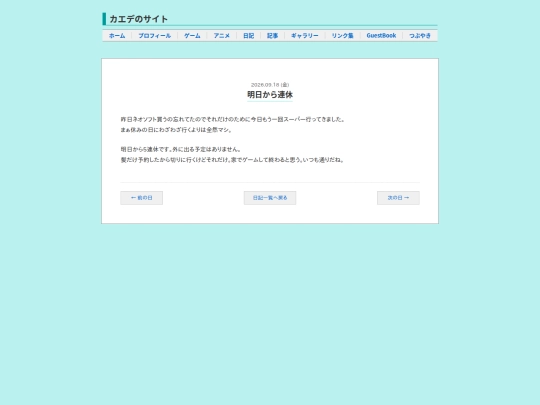Click the diary heading 明日から連休

(x=270, y=95)
